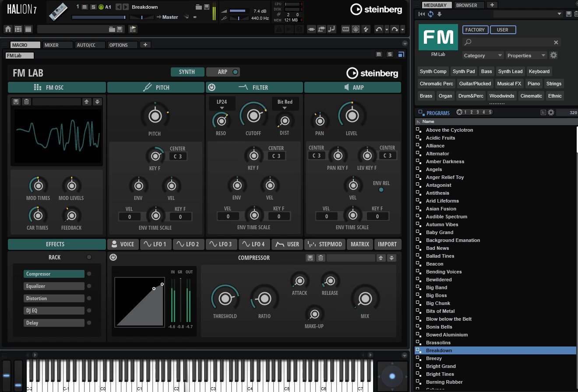Screen dimensions: 578x392
Task: Click Compressor next preset down arrow
Action: click(392, 258)
